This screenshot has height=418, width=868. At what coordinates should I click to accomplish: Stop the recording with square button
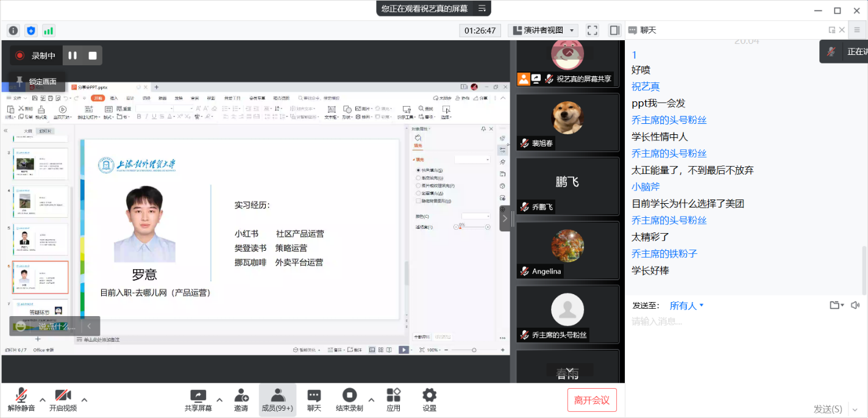tap(93, 56)
